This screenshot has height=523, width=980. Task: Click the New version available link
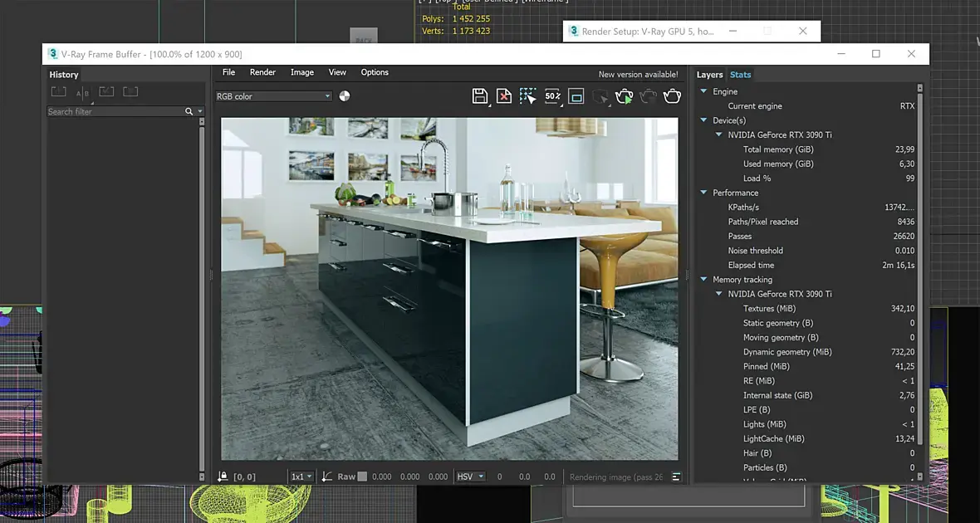[638, 75]
